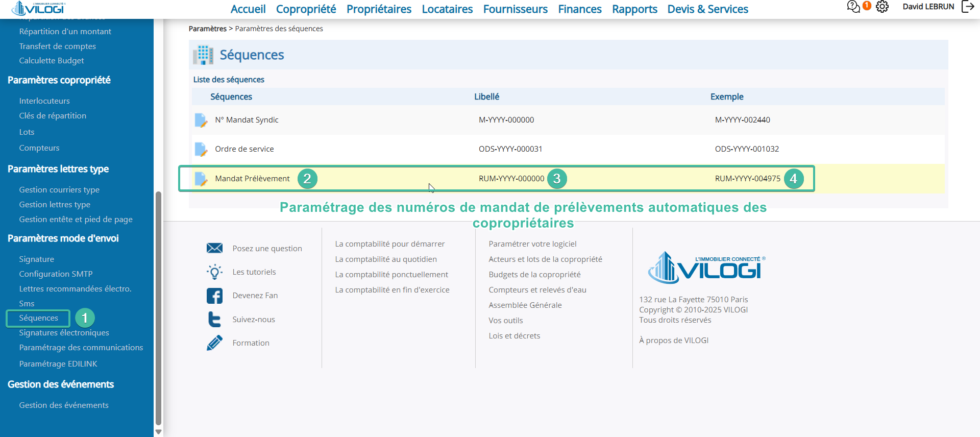980x437 pixels.
Task: Click the ODS-YYYY-000031 label cell
Action: point(510,149)
